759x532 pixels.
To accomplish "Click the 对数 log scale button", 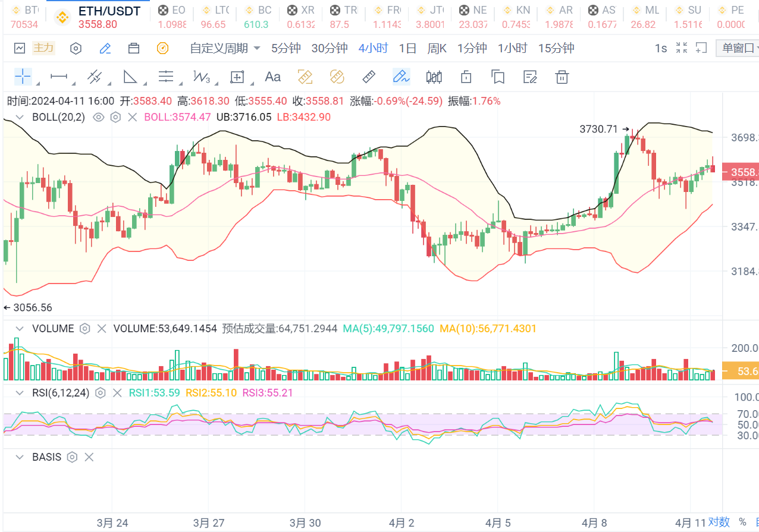I will click(x=719, y=521).
